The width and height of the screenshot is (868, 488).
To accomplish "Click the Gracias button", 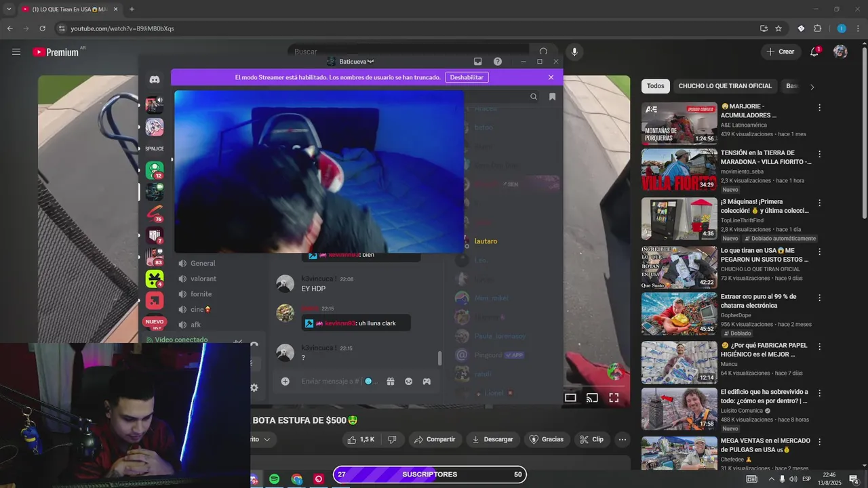I will pos(547,439).
